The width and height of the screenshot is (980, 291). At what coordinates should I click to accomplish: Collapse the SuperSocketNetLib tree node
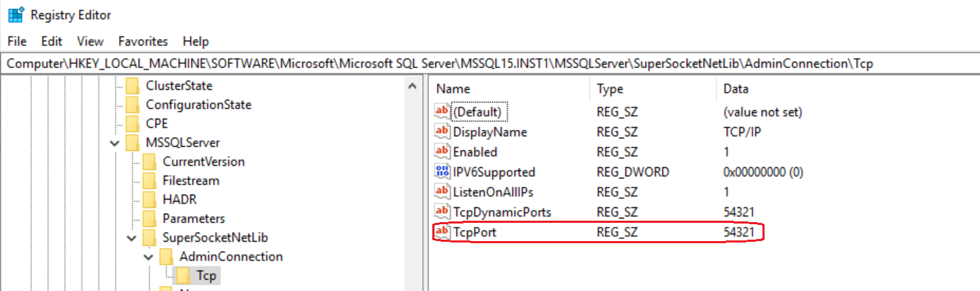tap(132, 238)
